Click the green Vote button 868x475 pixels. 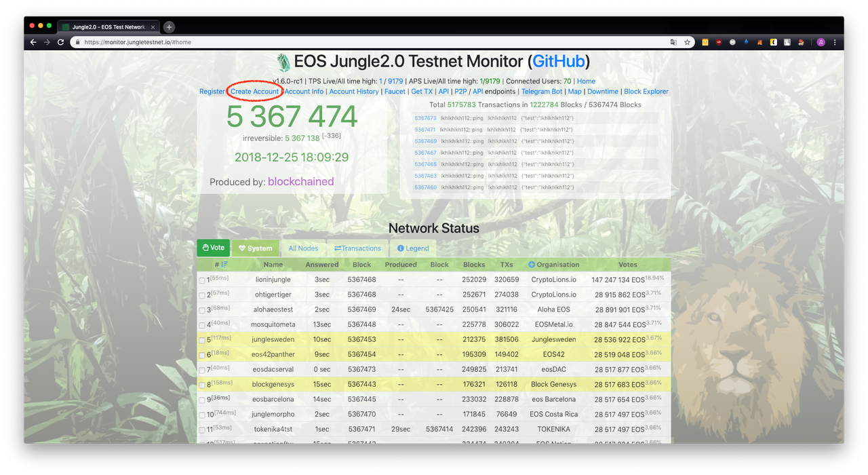[x=214, y=248]
